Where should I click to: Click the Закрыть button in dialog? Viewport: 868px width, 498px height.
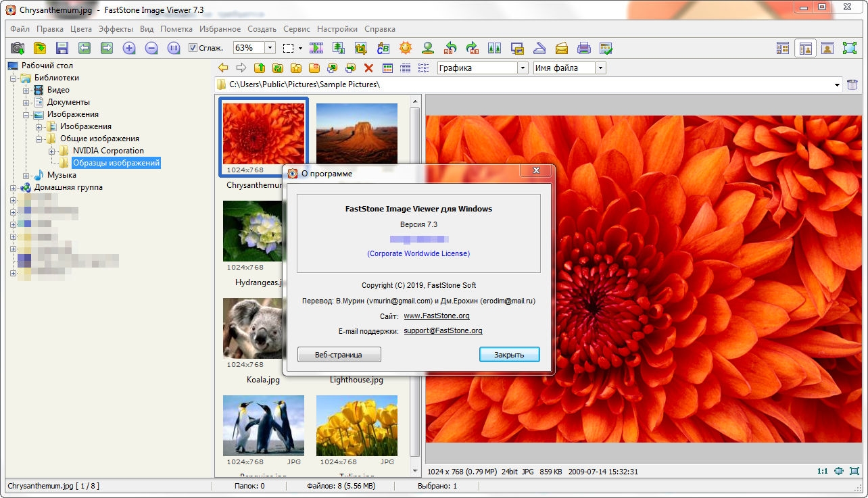coord(509,355)
